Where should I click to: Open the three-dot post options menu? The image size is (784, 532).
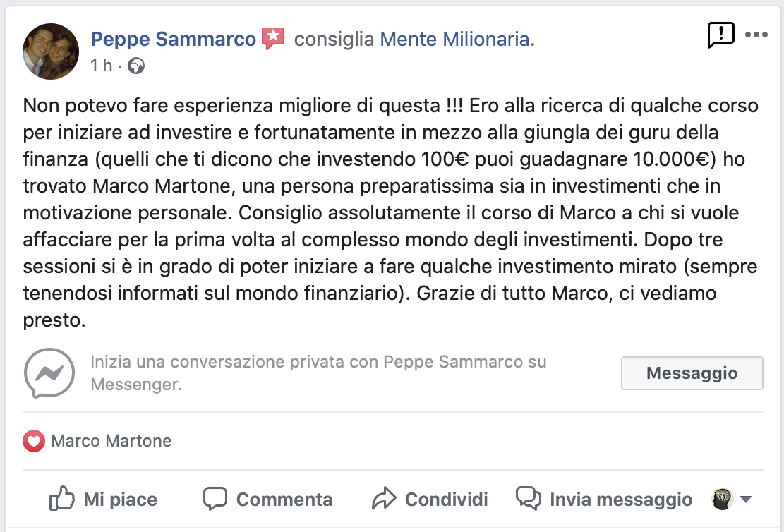pos(756,35)
